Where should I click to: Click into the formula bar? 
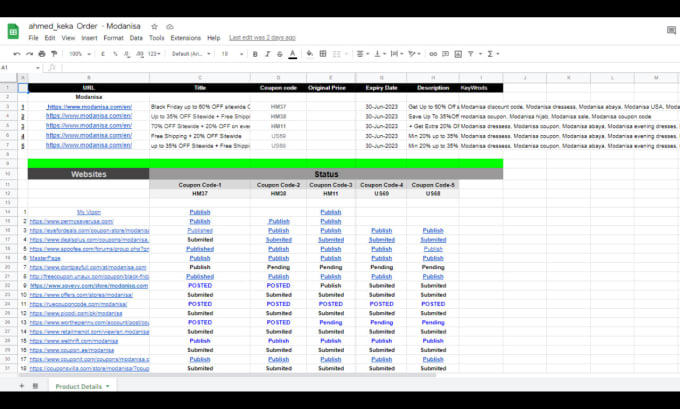pos(369,68)
